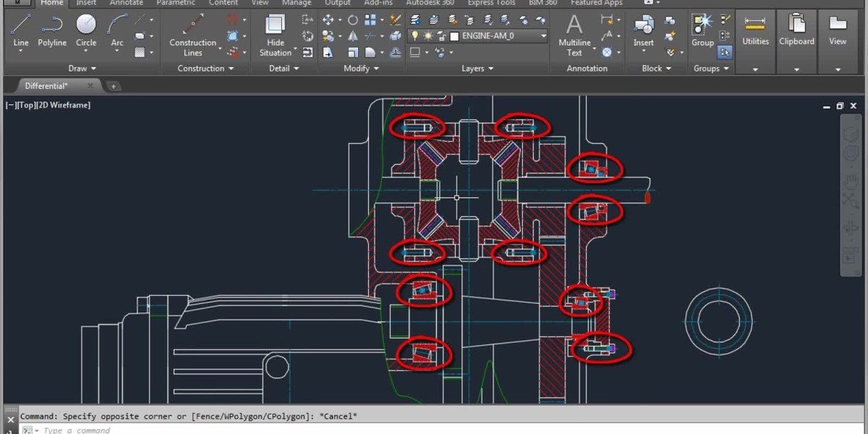Screen dimensions: 868x434
Task: Open the ENGINE-AM_0 layer dropdown
Action: click(543, 35)
